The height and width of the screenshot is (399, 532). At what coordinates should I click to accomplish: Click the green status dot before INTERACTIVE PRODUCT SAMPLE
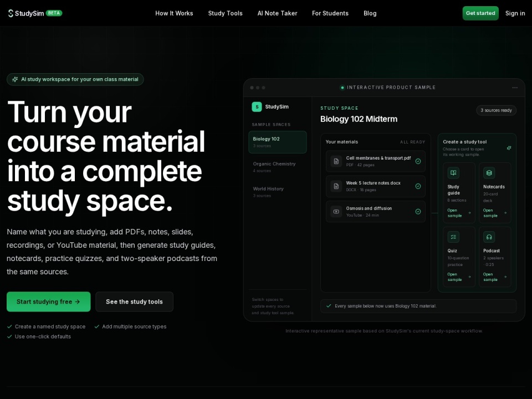[x=342, y=88]
